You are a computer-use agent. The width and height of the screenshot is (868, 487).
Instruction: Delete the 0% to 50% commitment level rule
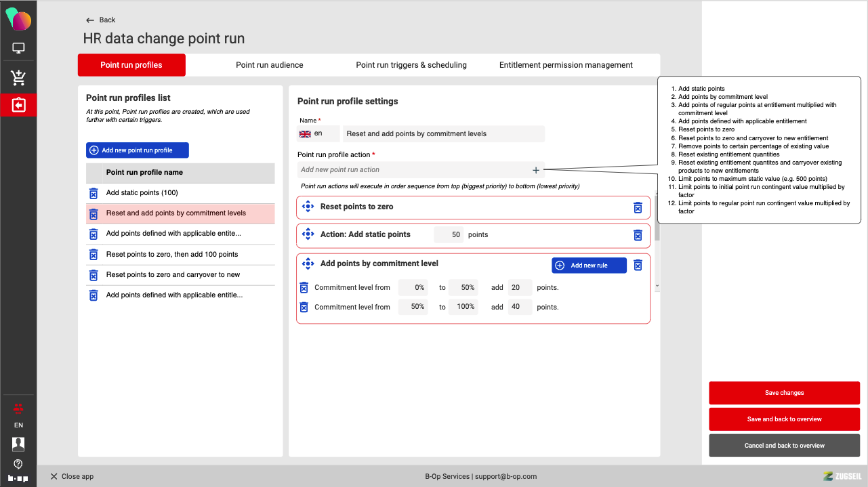coord(304,287)
